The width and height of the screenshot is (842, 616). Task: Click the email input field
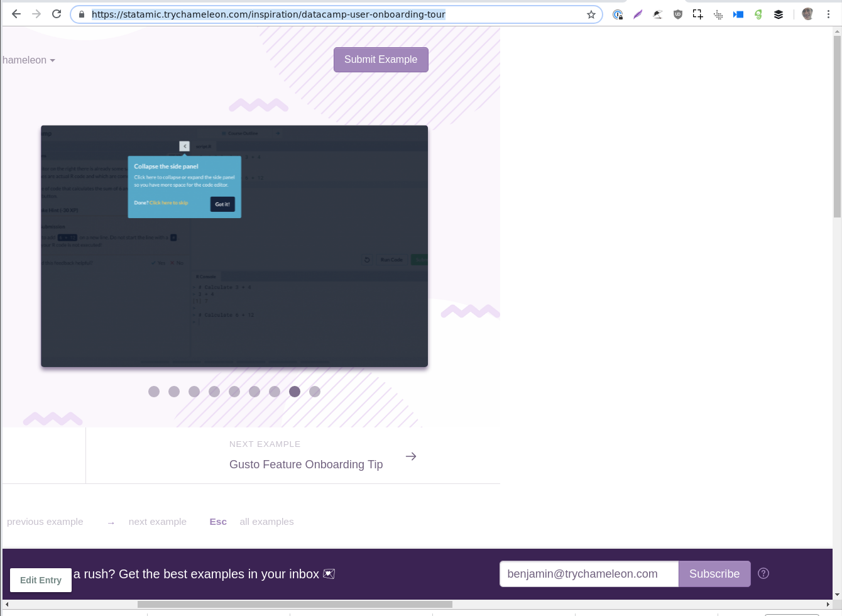pos(589,574)
